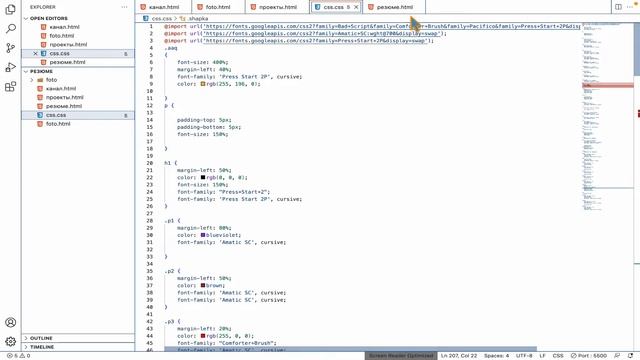Screen dimensions: 640x360
Task: Click the notifications bell in status bar
Action: click(631, 356)
